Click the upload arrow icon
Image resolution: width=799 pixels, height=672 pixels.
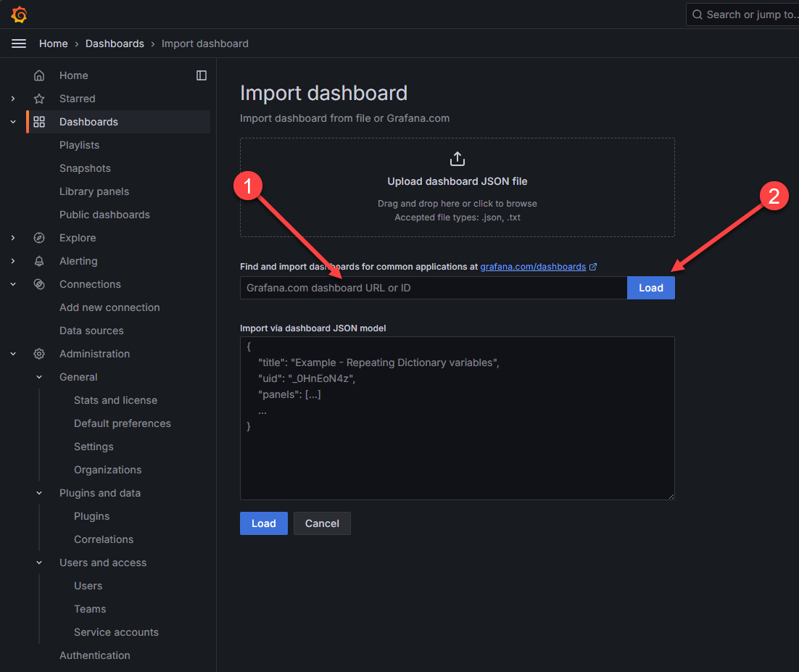[x=458, y=159]
